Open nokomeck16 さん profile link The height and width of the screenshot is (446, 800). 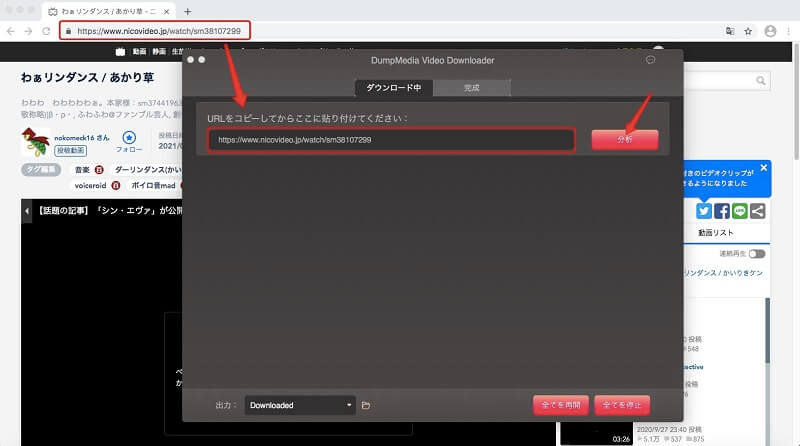coord(82,138)
